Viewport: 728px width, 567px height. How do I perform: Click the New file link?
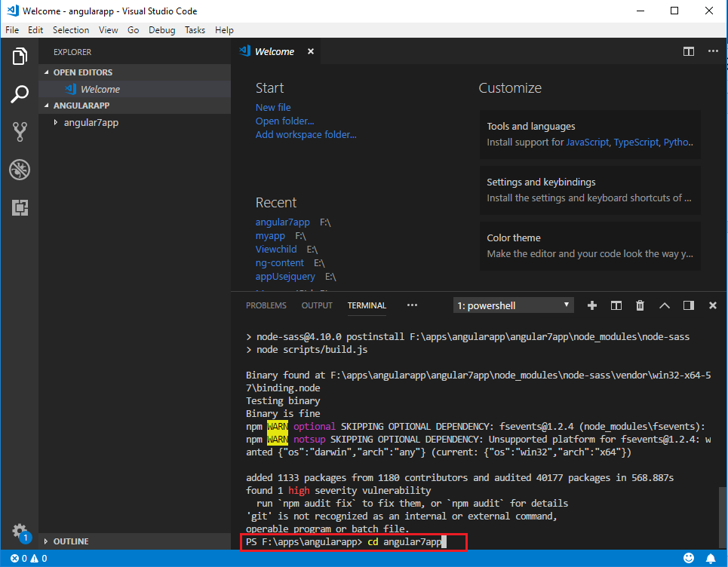[x=273, y=107]
